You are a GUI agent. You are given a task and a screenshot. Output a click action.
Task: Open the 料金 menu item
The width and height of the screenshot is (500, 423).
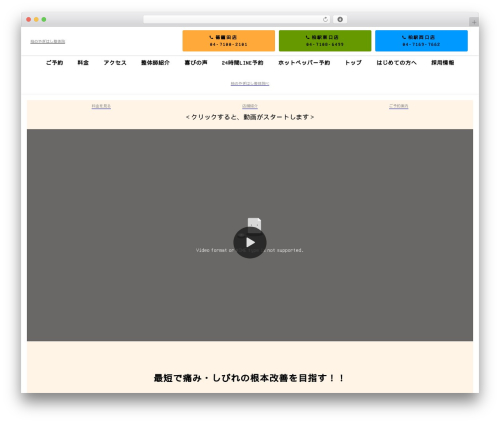tap(83, 63)
